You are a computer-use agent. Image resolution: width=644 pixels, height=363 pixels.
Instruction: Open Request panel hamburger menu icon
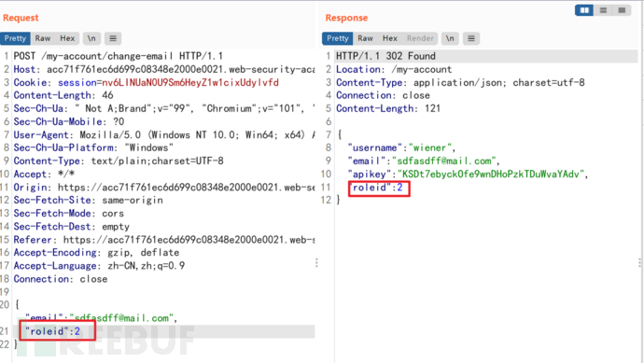pyautogui.click(x=113, y=38)
